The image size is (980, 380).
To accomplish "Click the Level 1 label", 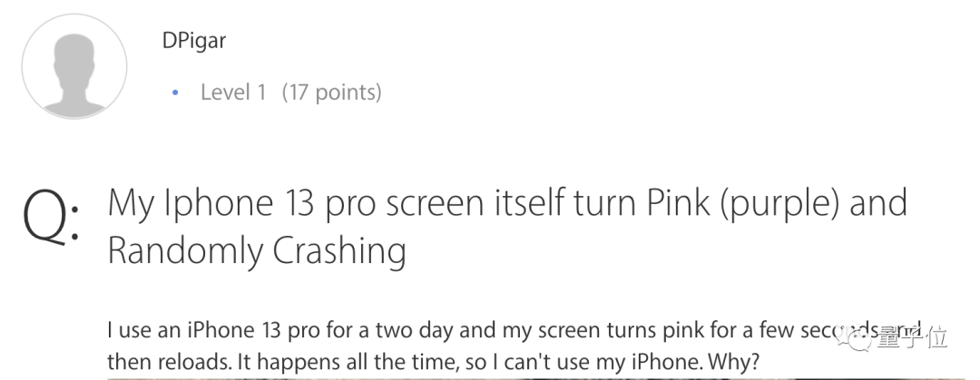I will pos(233,93).
